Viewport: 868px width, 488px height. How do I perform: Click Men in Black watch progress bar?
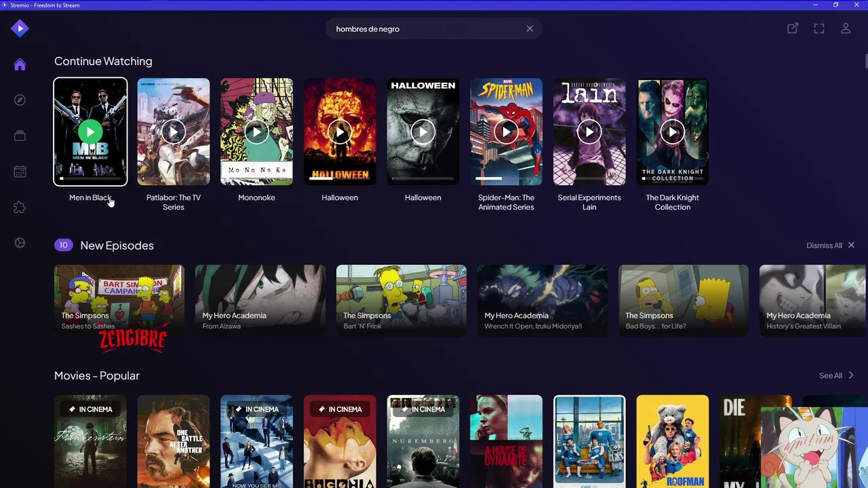[90, 179]
